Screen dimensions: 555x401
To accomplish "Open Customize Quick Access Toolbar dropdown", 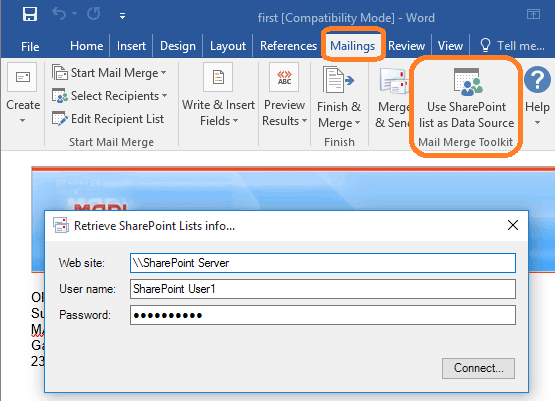I will 122,16.
